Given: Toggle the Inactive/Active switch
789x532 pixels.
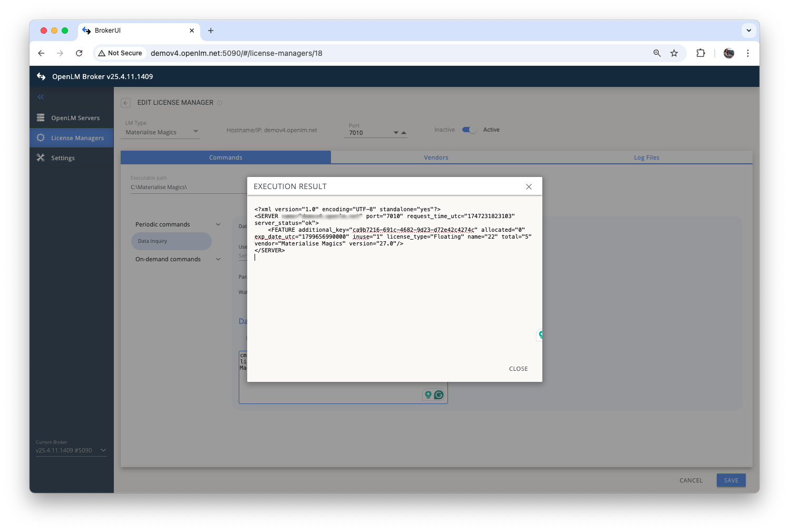Looking at the screenshot, I should pos(469,130).
